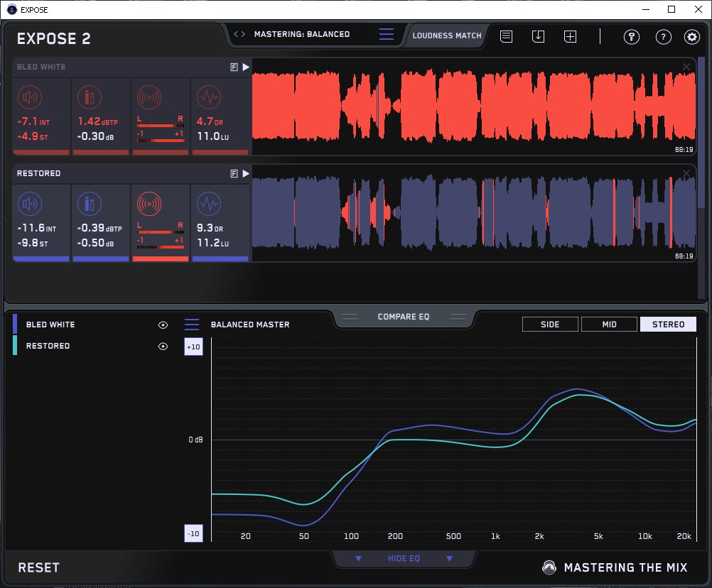Click the stereo field icon in Restored track
The image size is (712, 588).
tap(149, 204)
